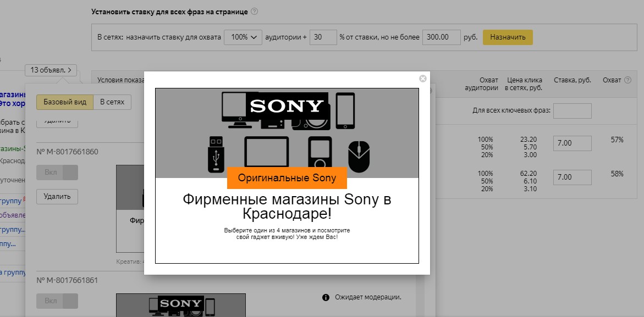Open help icon next to Охват column
The width and height of the screenshot is (644, 317).
click(628, 80)
